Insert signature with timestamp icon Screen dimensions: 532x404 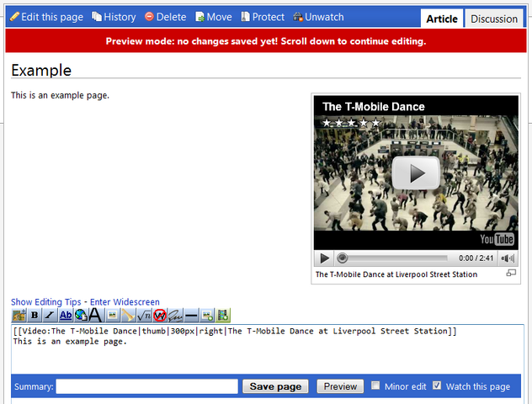pyautogui.click(x=175, y=316)
